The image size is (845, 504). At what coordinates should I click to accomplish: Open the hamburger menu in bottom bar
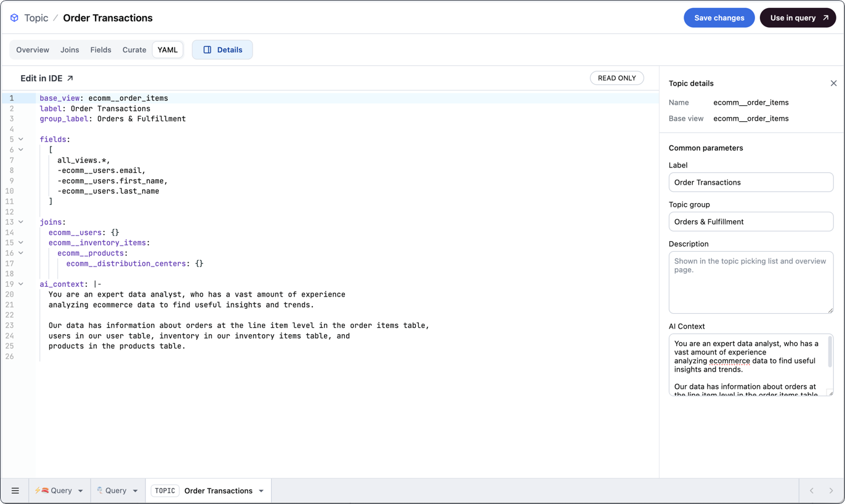pyautogui.click(x=15, y=490)
